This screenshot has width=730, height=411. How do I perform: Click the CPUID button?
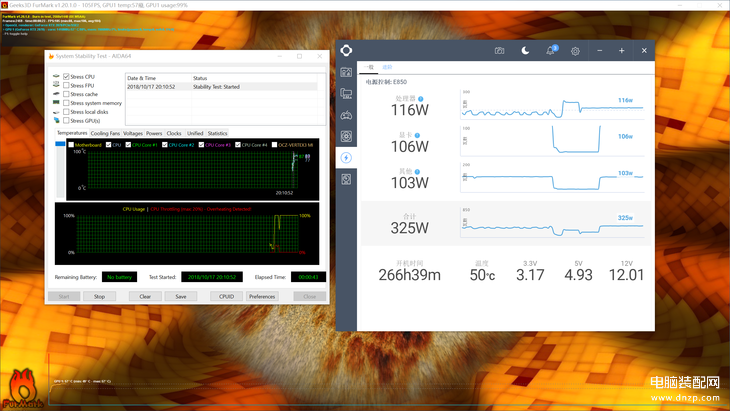(226, 296)
